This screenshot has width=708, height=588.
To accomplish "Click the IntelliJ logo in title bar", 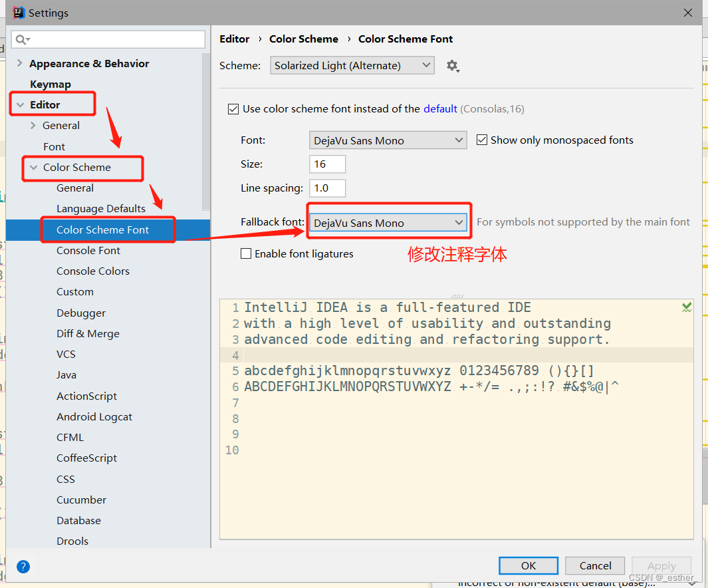I will (18, 13).
